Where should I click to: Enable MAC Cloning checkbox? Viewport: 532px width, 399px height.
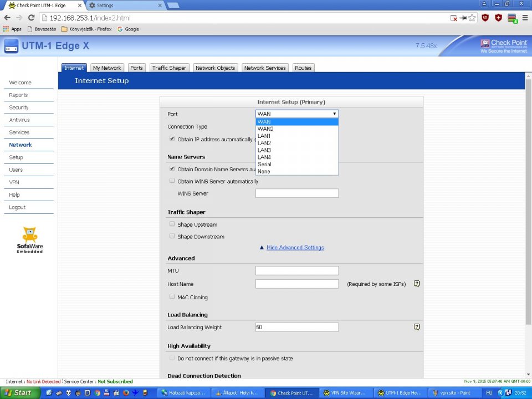pos(172,296)
